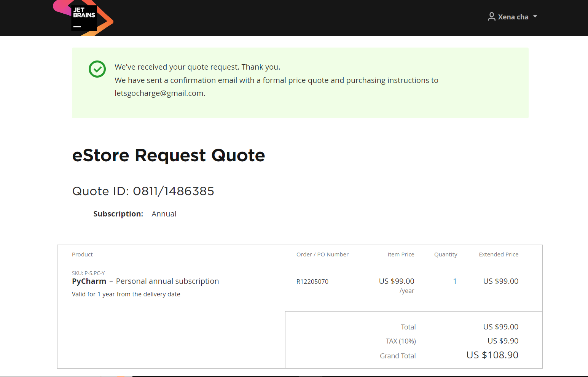Click the Product column header
The image size is (588, 377).
tap(82, 255)
